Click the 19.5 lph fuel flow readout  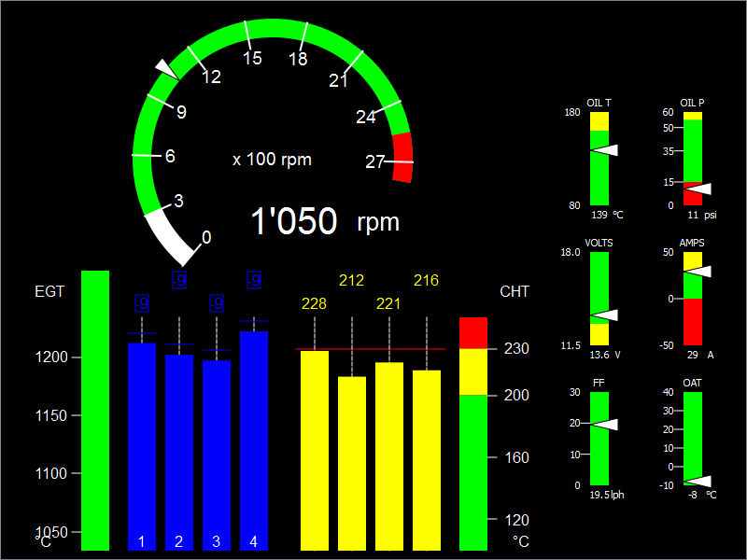[x=607, y=495]
